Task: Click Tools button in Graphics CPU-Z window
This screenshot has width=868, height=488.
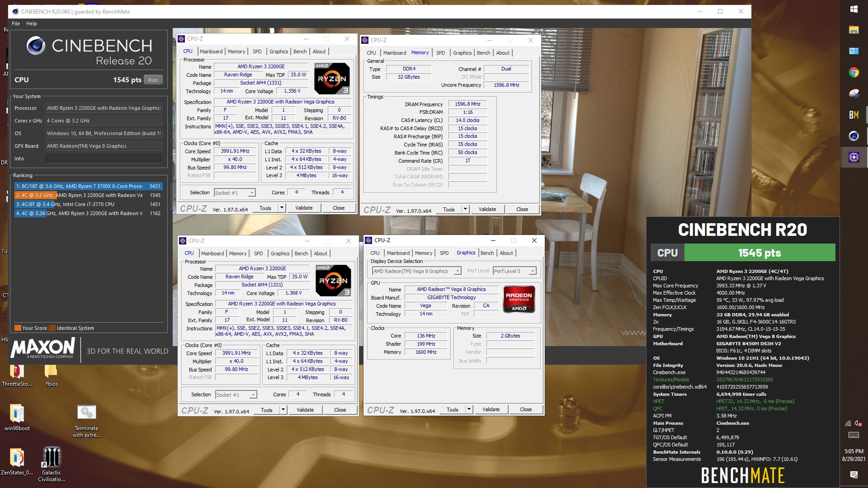Action: tap(453, 409)
